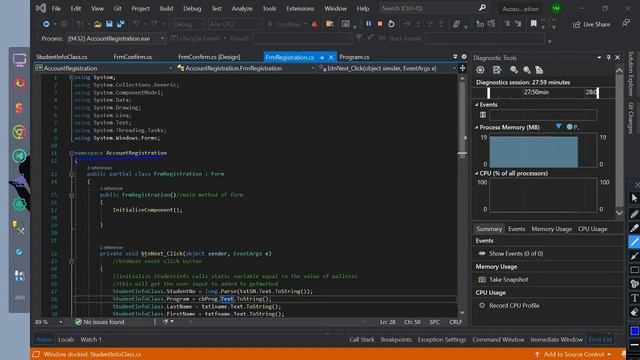
Task: Click the Hot Reload flame icon
Action: click(314, 24)
